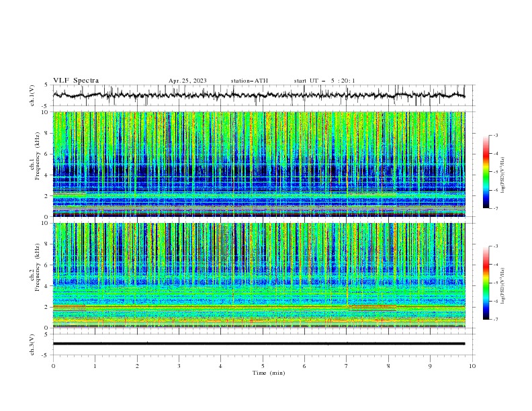Click the "station=ATH" label

click(x=249, y=81)
